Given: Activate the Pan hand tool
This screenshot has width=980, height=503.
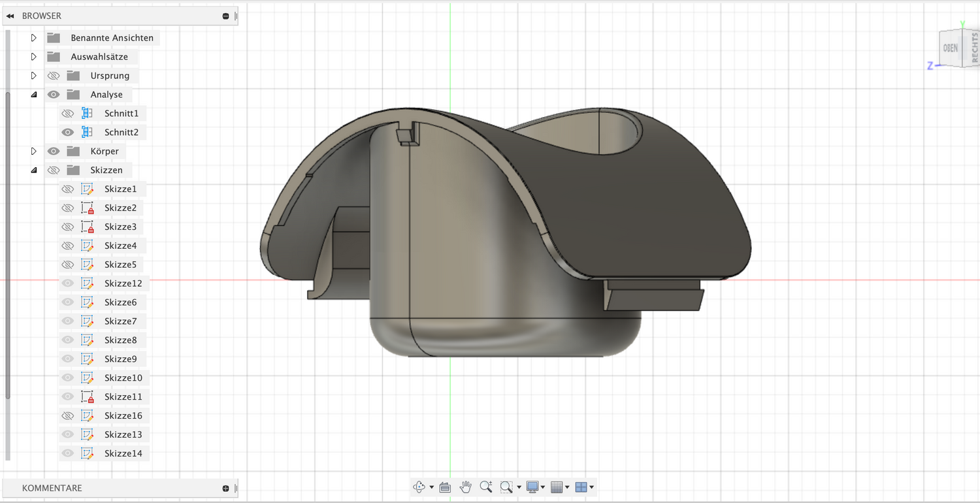Looking at the screenshot, I should point(465,487).
